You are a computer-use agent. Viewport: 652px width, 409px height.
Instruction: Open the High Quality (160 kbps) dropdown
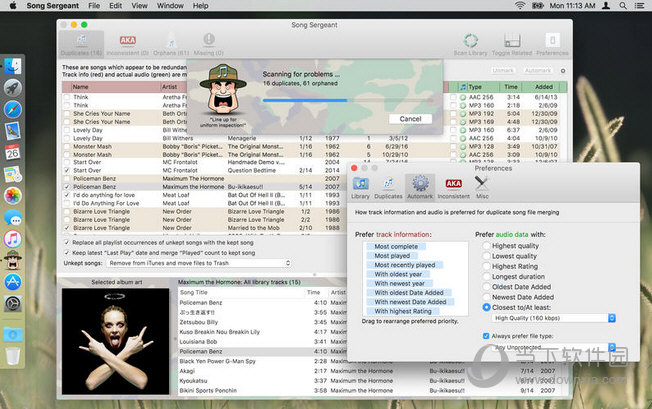point(553,318)
